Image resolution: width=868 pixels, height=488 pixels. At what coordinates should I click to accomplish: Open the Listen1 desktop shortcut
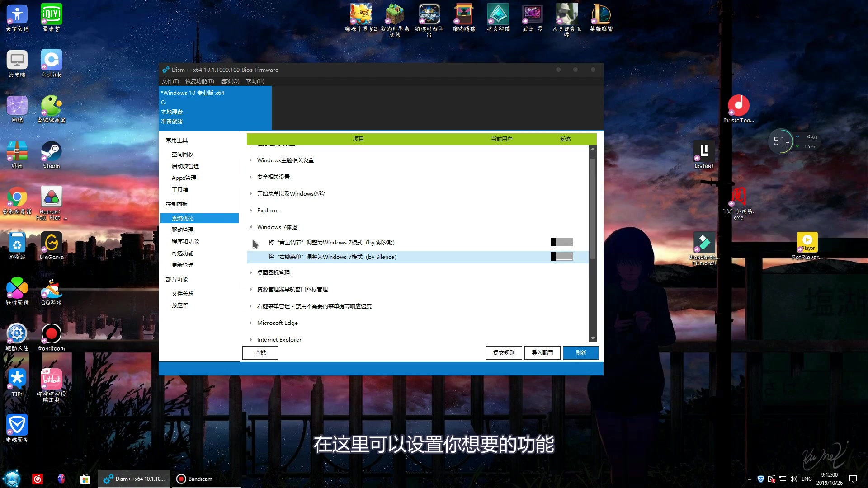pyautogui.click(x=704, y=155)
